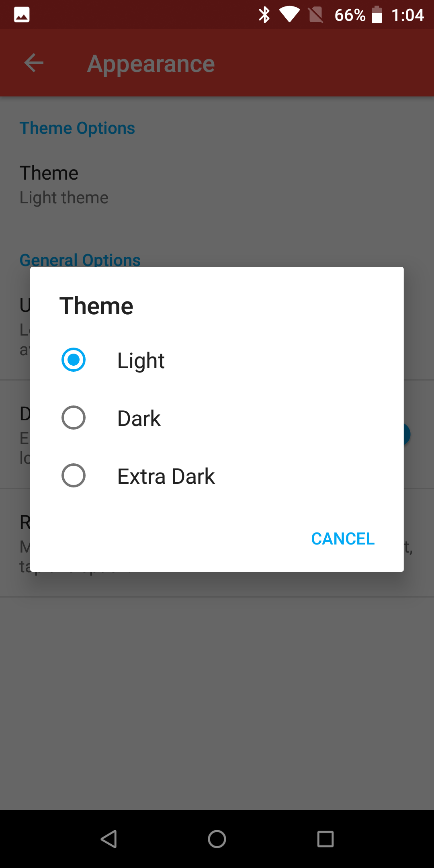The image size is (434, 868).
Task: Open the Theme setting under Theme Options
Action: (49, 173)
